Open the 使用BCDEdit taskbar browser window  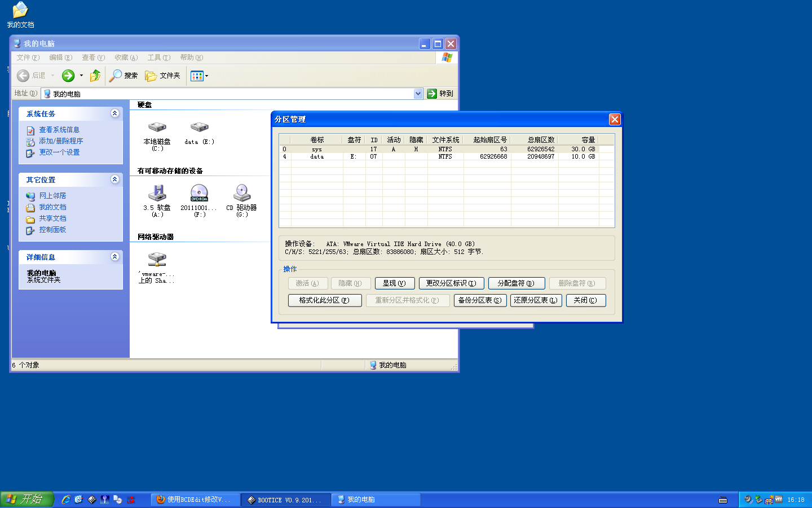pos(195,500)
